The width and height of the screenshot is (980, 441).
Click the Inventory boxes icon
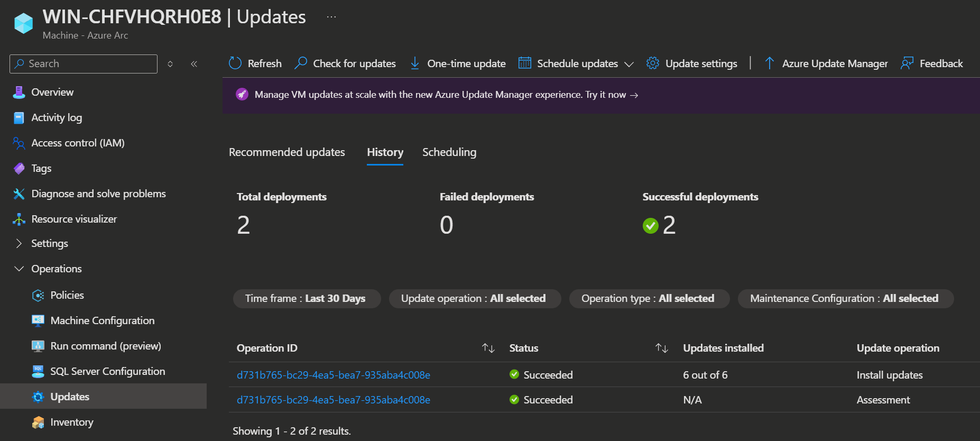(38, 422)
